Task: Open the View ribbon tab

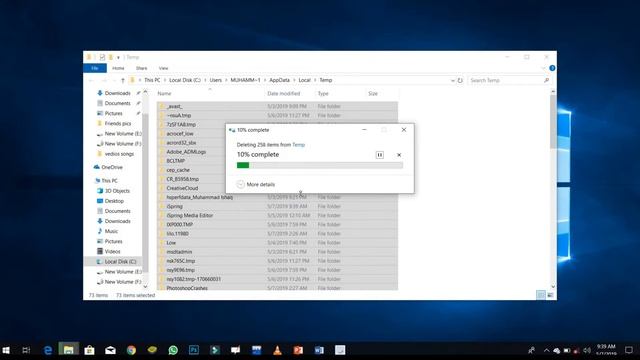Action: click(163, 68)
